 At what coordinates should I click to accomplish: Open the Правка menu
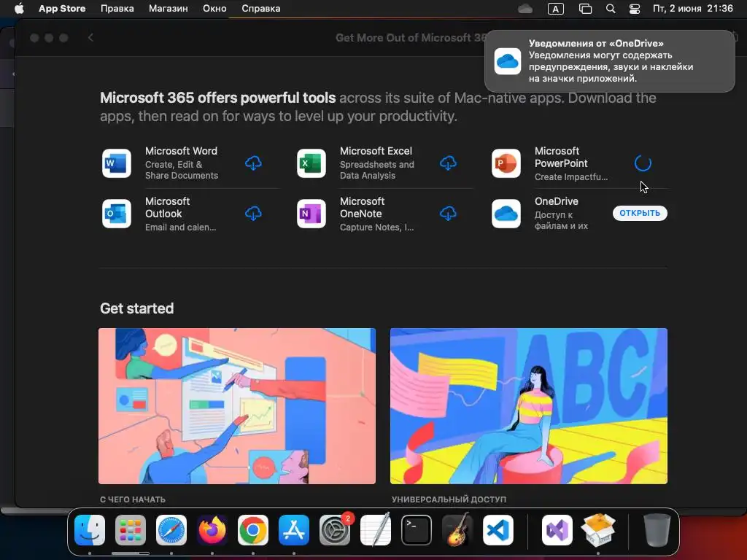117,9
